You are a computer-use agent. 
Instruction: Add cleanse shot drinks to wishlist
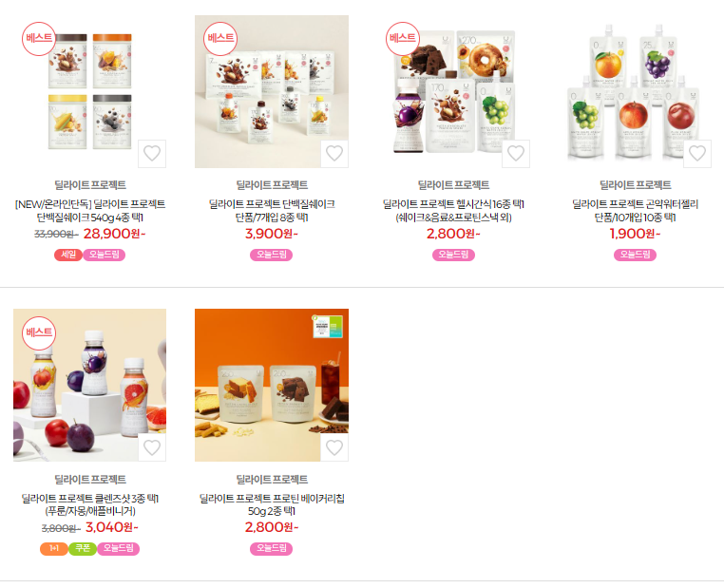coord(152,447)
